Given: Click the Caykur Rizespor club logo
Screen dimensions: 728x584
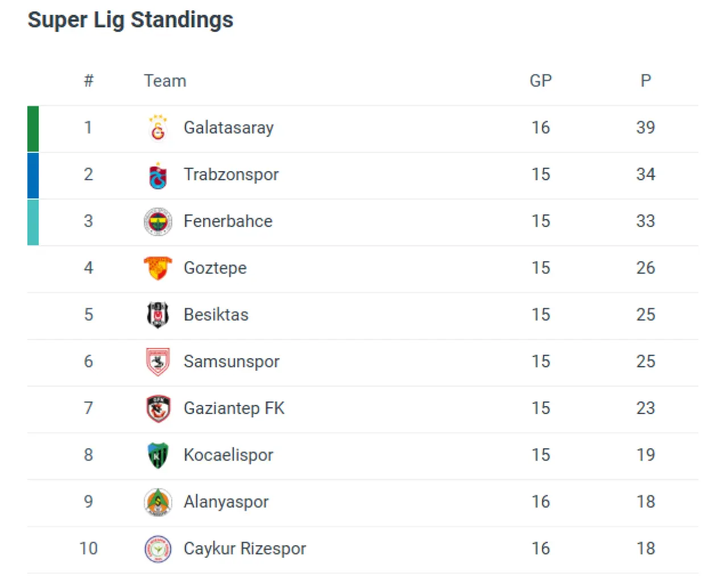Looking at the screenshot, I should (158, 549).
